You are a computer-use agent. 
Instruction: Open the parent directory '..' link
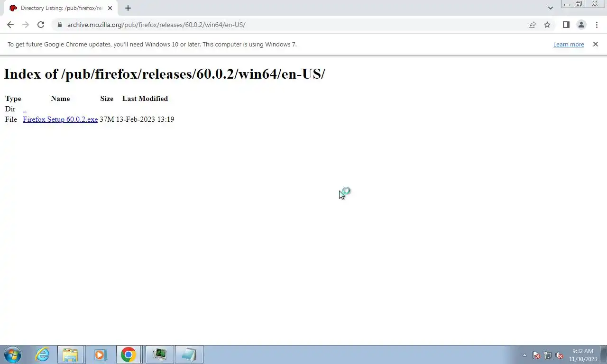click(25, 109)
